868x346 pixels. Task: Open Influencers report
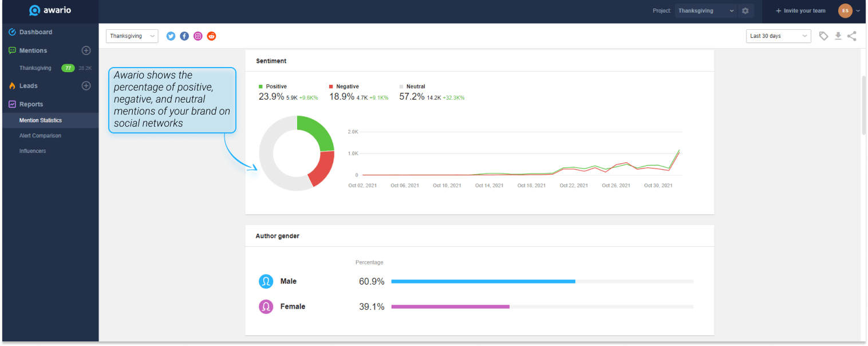point(33,151)
